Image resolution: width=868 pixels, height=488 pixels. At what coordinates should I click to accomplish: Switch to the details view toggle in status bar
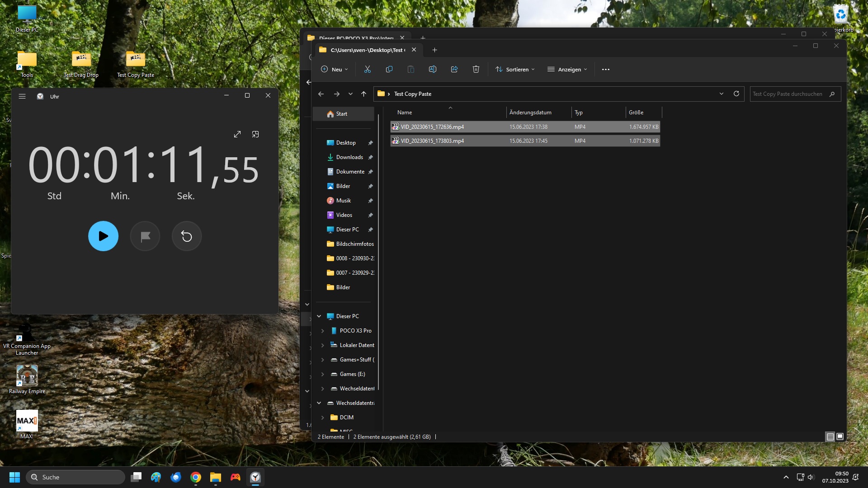tap(830, 436)
